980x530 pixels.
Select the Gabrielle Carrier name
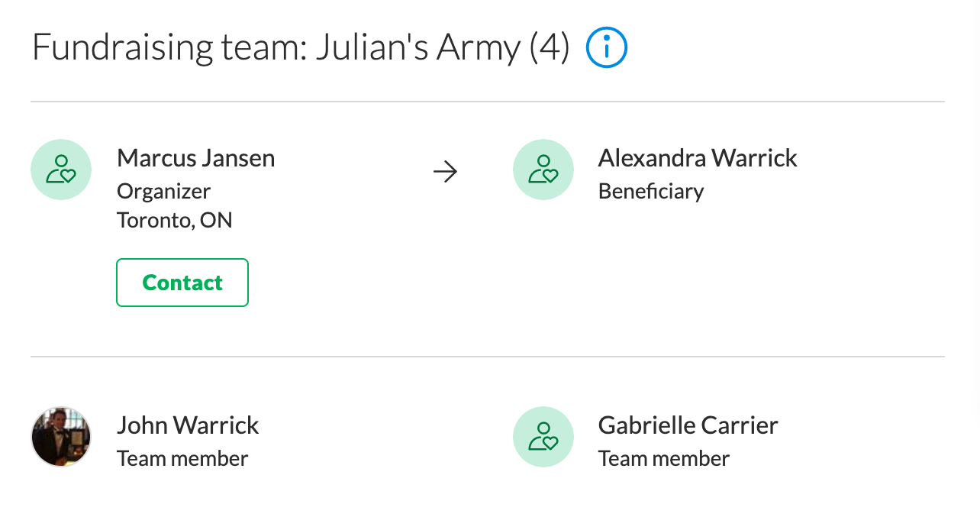coord(688,425)
